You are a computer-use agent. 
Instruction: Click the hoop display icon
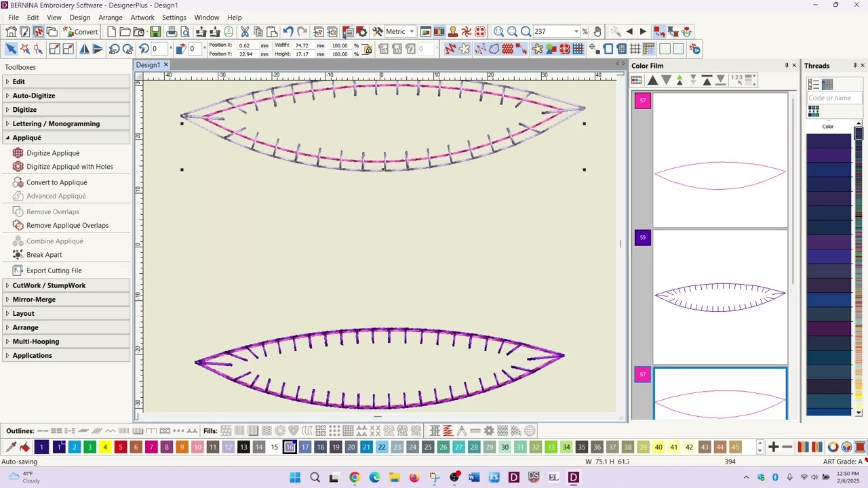pyautogui.click(x=608, y=49)
